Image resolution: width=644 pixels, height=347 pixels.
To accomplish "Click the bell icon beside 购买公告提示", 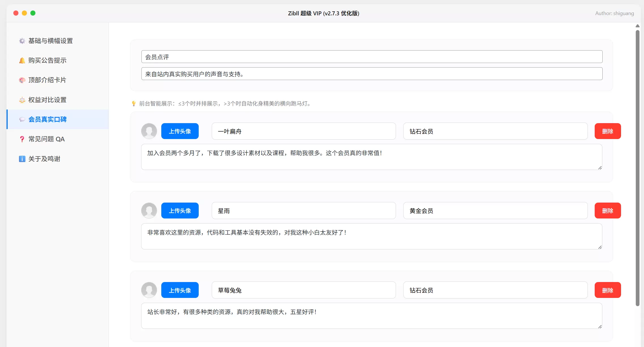I will (x=22, y=60).
